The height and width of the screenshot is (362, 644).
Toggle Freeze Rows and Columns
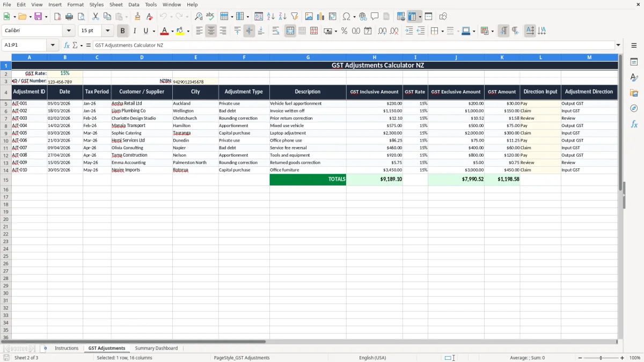coord(412,17)
